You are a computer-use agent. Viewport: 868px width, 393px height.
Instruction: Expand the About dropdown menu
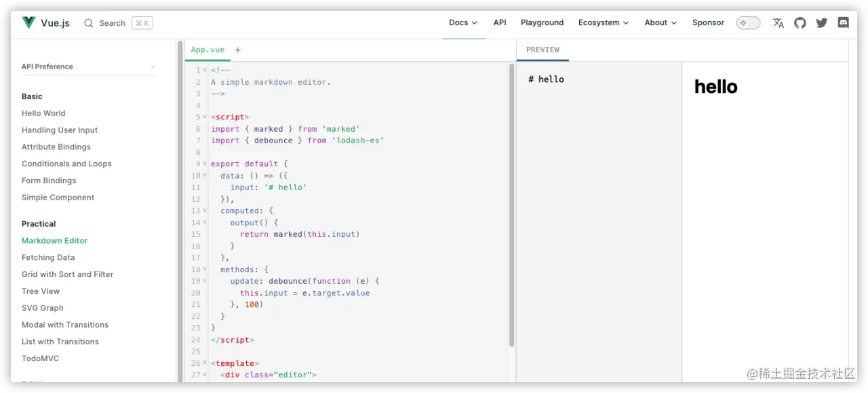(660, 22)
